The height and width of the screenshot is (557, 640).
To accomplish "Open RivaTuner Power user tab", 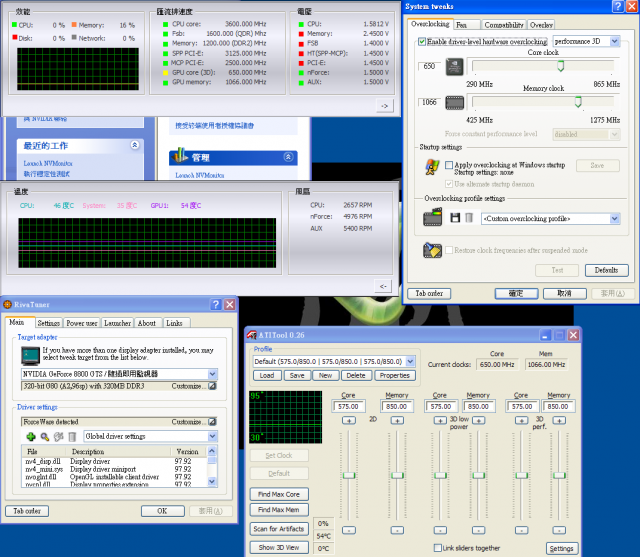I will pyautogui.click(x=82, y=323).
